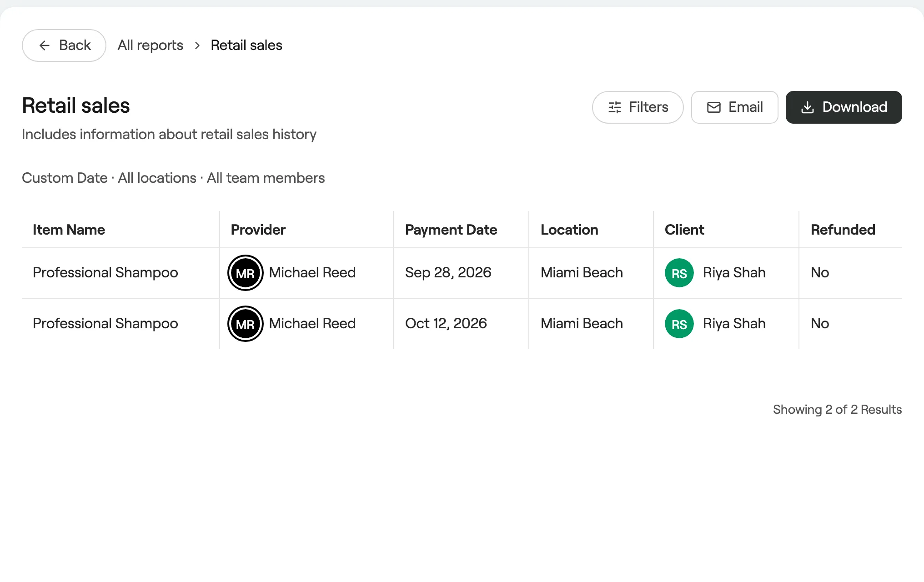This screenshot has width=924, height=582.
Task: Click the Michael Reed name in Sep 28 row
Action: click(x=312, y=273)
